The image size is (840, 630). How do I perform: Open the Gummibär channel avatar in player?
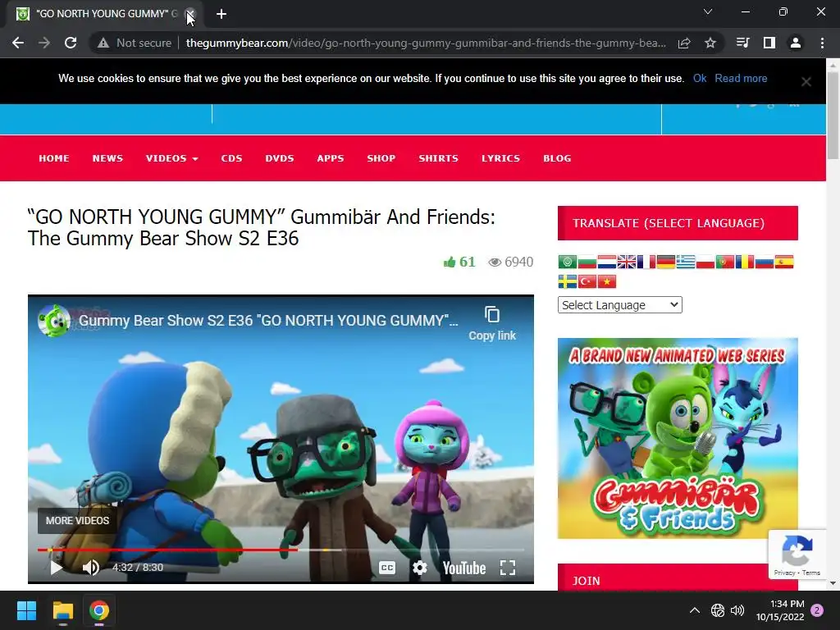54,321
